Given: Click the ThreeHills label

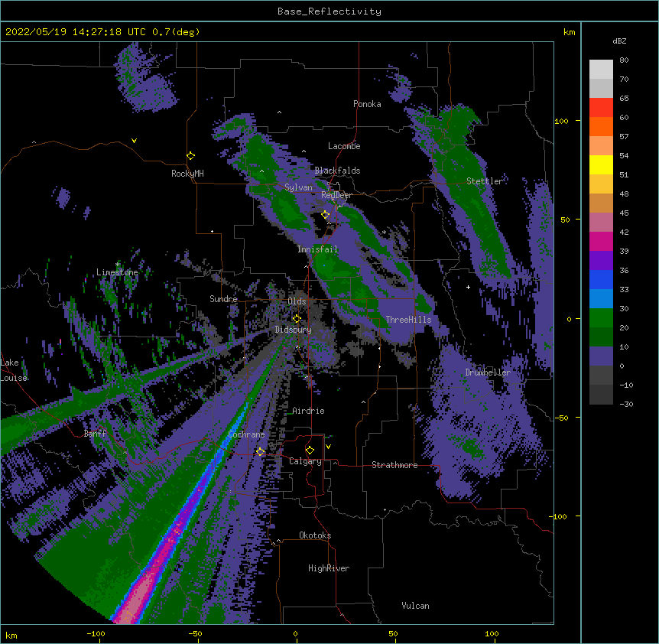Looking at the screenshot, I should 408,320.
